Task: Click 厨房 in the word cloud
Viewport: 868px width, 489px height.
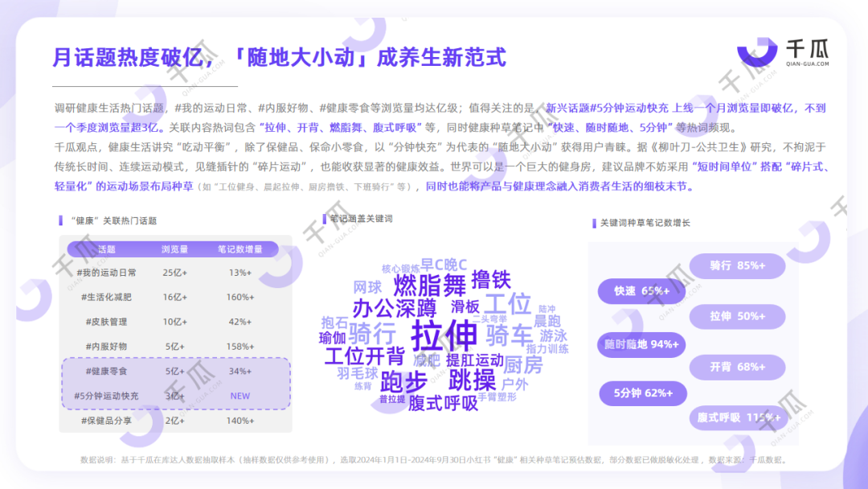Action: point(523,365)
